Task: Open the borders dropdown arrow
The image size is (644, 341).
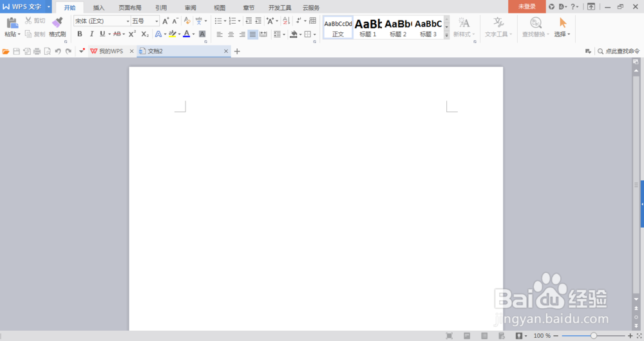Action: pos(315,35)
